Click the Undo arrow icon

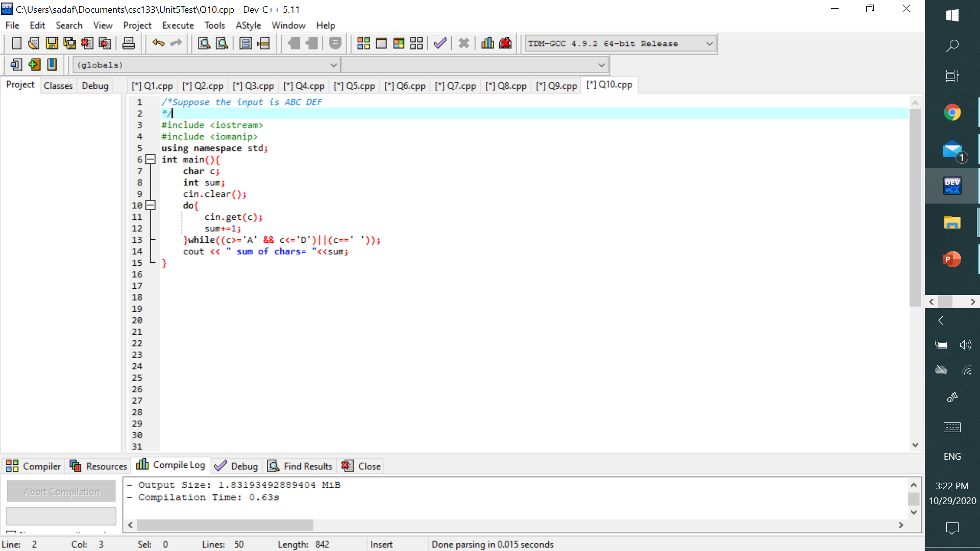pos(158,43)
